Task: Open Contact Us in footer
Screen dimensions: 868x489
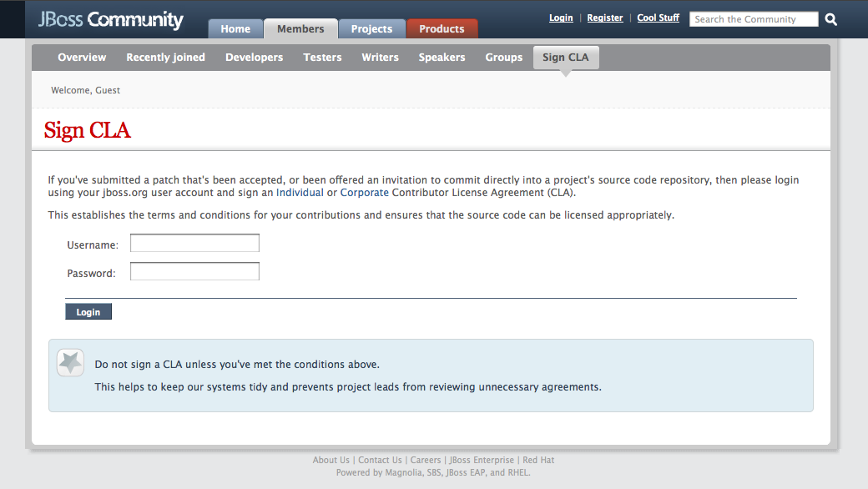Action: [380, 460]
